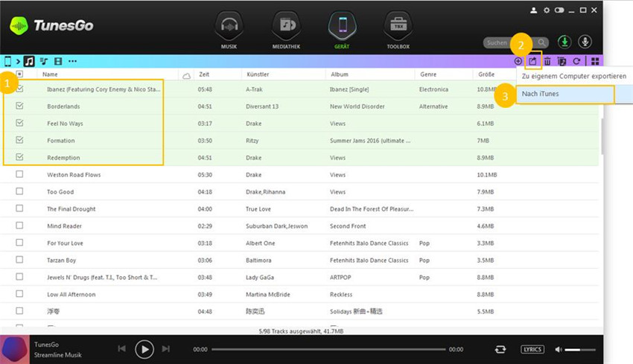This screenshot has width=633, height=364.
Task: Check the Final Drought checkbox
Action: coord(19,208)
